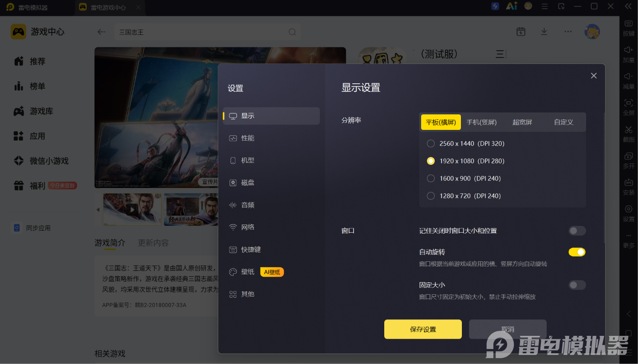Click the blue lightning icon in title bar
Viewport: 638px width, 364px height.
(495, 6)
